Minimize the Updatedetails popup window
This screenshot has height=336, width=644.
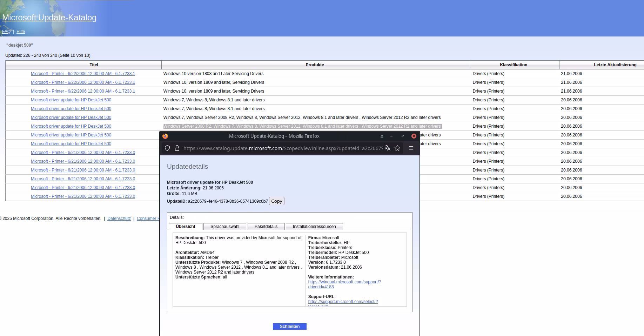pyautogui.click(x=391, y=136)
